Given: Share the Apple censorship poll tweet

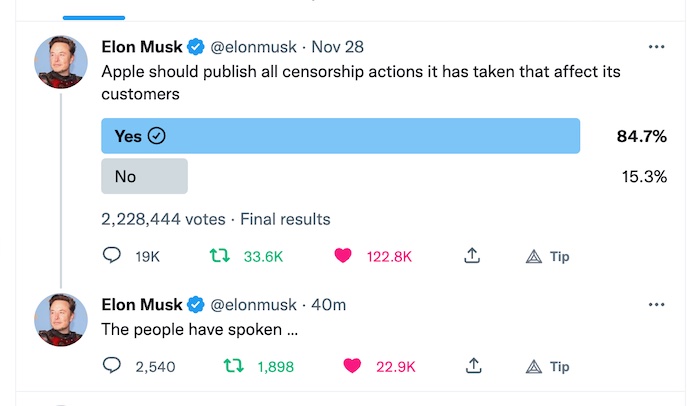Looking at the screenshot, I should coord(472,255).
